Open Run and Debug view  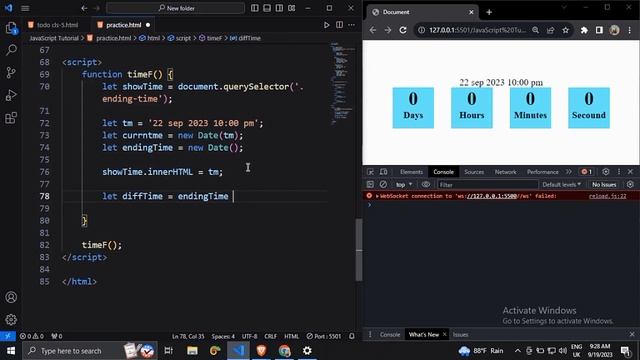[11, 96]
